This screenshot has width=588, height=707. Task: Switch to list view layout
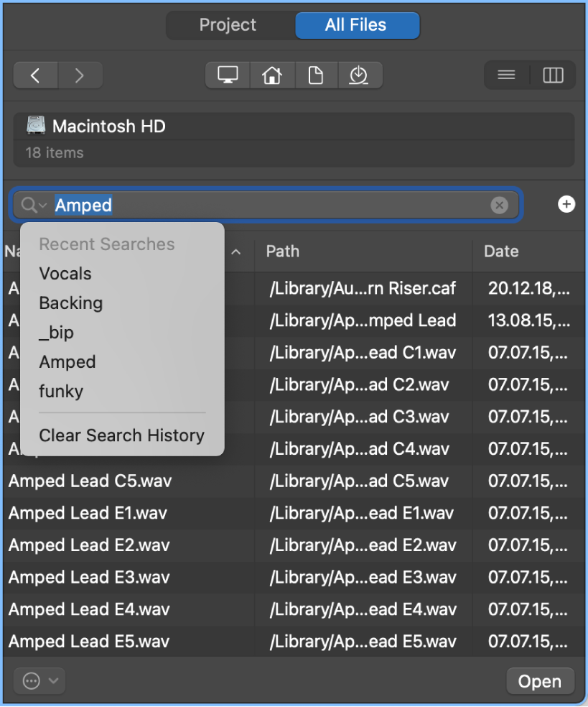click(x=505, y=75)
